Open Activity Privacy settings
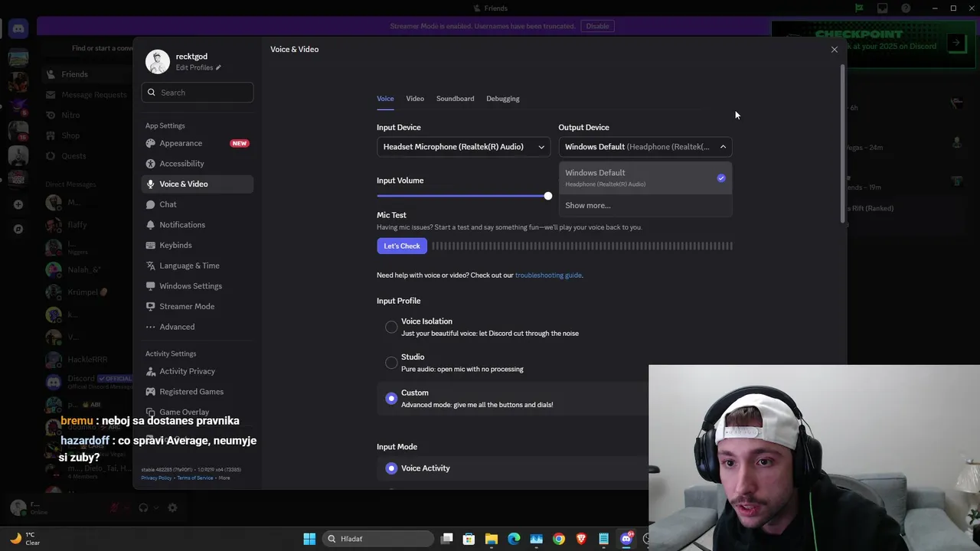This screenshot has width=980, height=551. click(197, 371)
